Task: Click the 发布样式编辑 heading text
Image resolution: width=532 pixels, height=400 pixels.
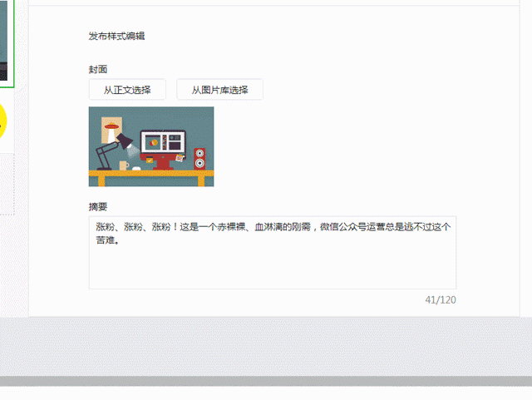Action: [116, 36]
